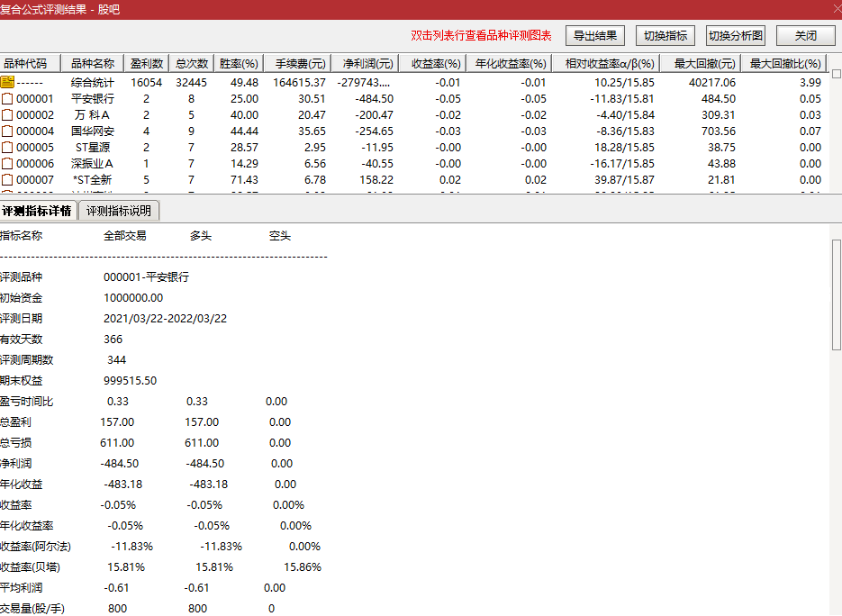Viewport: 842px width, 616px height.
Task: Click the 空头 beta value 15.86%
Action: [x=303, y=567]
